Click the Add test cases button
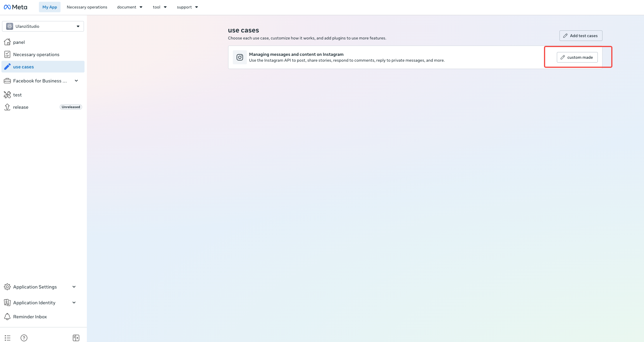 pyautogui.click(x=581, y=36)
